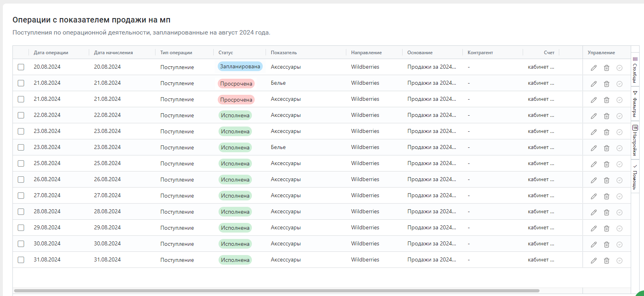Delete the 26.08.2024 operation trash icon

coord(607,180)
